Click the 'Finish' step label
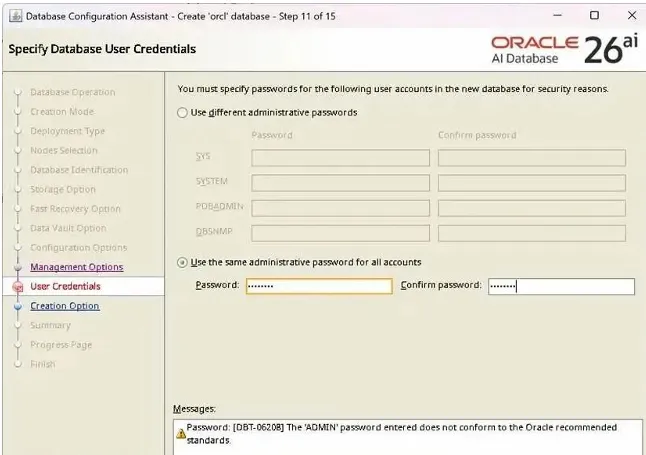Screen dimensions: 646x455 click(x=42, y=364)
